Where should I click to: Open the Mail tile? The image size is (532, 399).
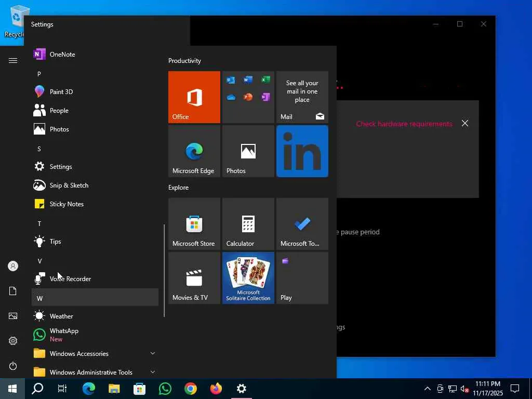click(x=302, y=97)
